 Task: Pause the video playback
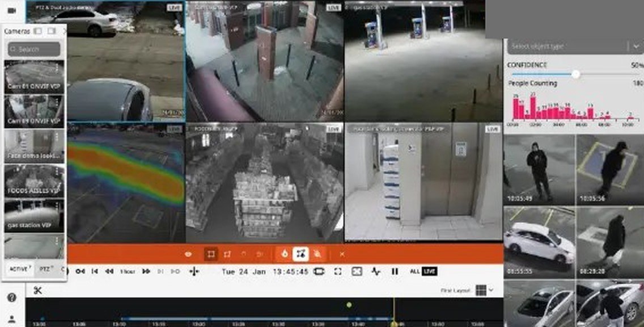point(395,271)
